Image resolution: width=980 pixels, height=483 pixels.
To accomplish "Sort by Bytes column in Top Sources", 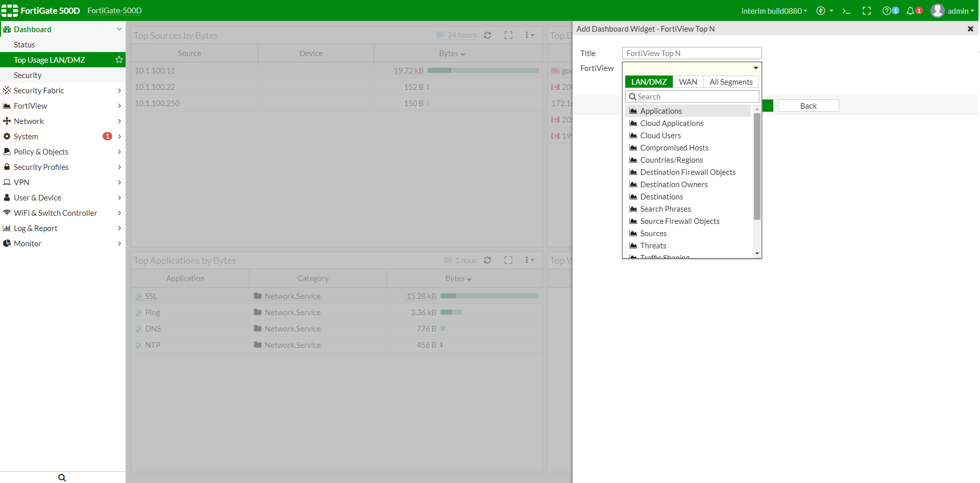I will coord(452,53).
